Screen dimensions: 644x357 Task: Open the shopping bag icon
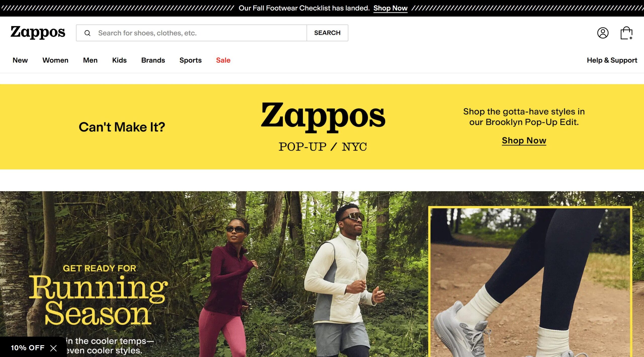pos(626,33)
